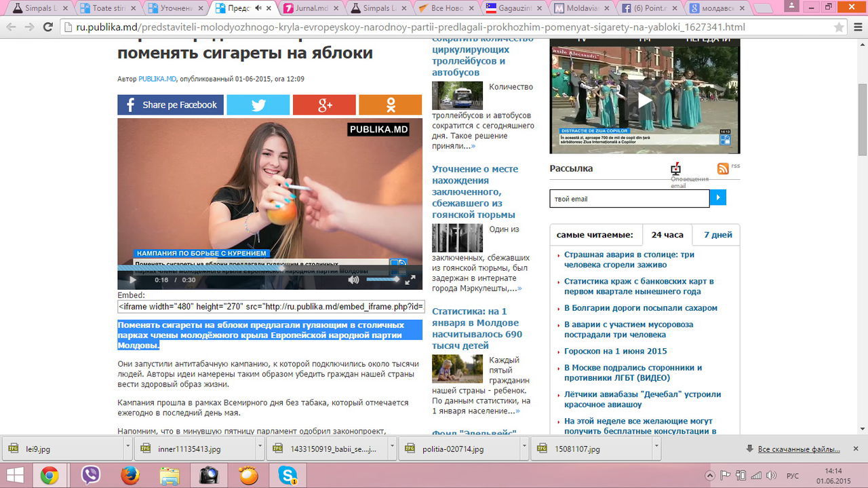This screenshot has height=488, width=868.
Task: Click the prison bars article thumbnail
Action: [x=457, y=238]
